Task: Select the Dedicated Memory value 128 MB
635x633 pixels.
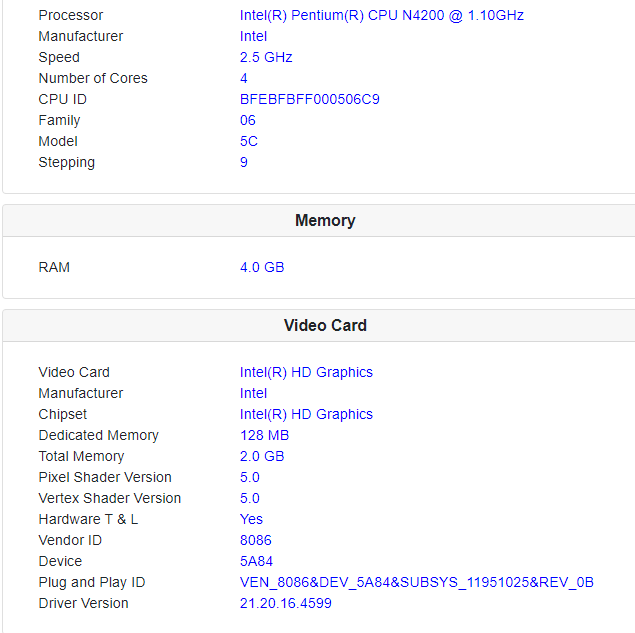Action: pyautogui.click(x=264, y=435)
